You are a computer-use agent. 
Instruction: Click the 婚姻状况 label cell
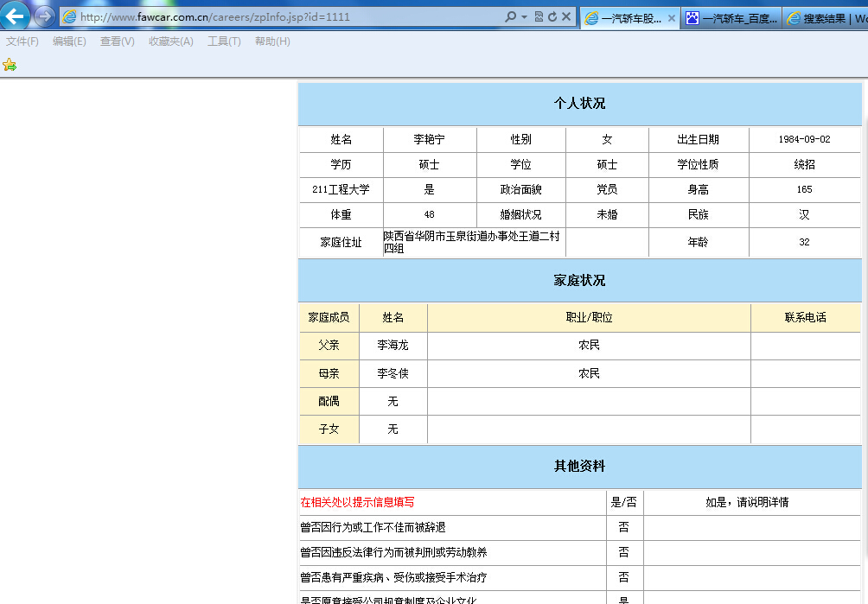point(520,214)
